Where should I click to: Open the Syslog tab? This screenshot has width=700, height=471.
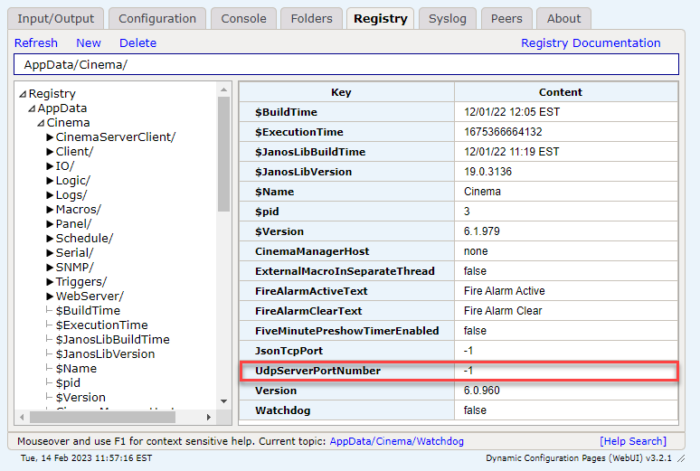pos(447,19)
